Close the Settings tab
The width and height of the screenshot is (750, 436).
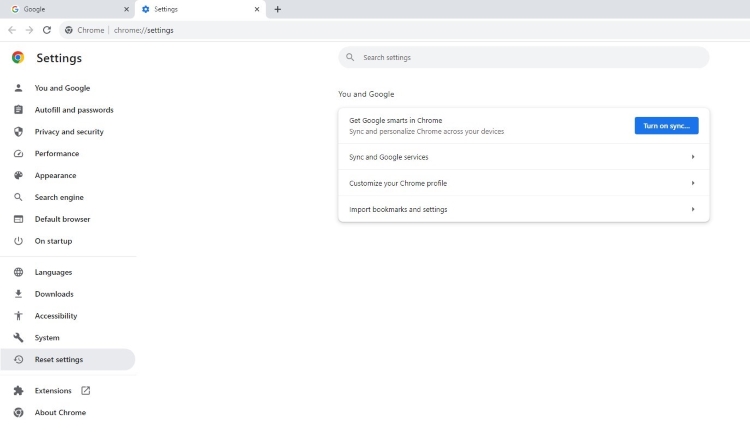[257, 9]
